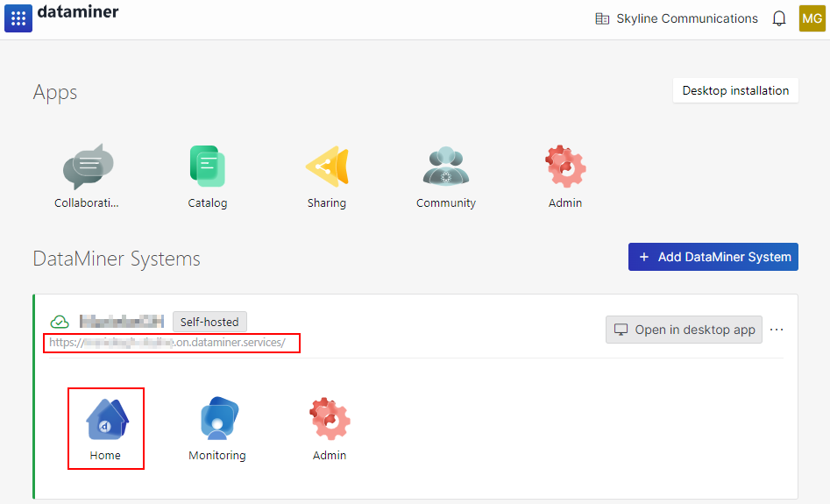This screenshot has width=830, height=504.
Task: Open the MG user avatar menu
Action: point(812,18)
